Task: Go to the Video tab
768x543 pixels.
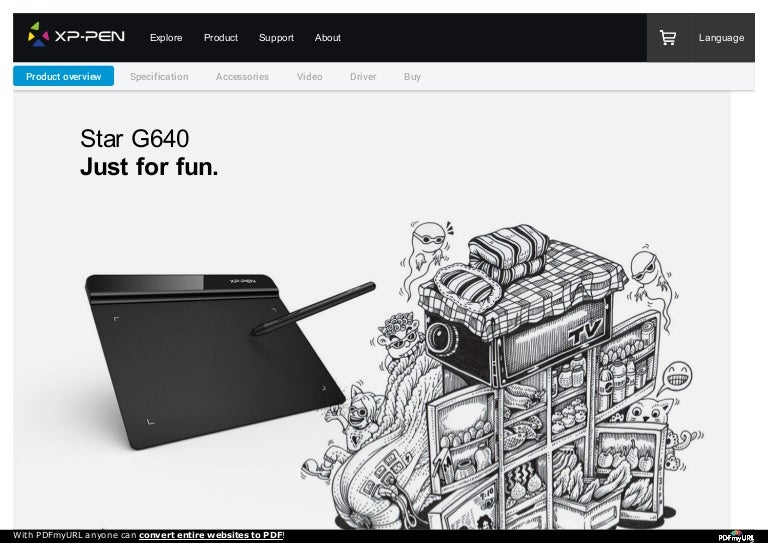Action: pos(310,77)
